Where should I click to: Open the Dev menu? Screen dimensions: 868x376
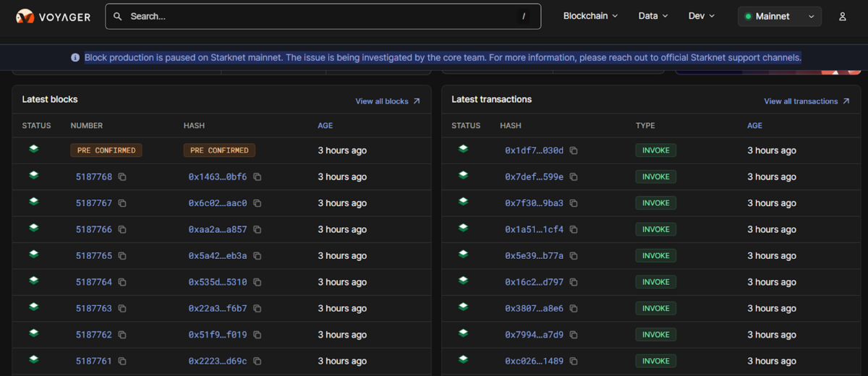pyautogui.click(x=701, y=16)
